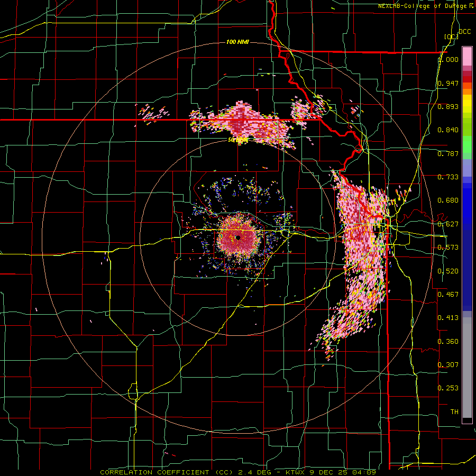The height and width of the screenshot is (476, 476).
Task: Click the DCC label above the color scale
Action: pos(464,32)
